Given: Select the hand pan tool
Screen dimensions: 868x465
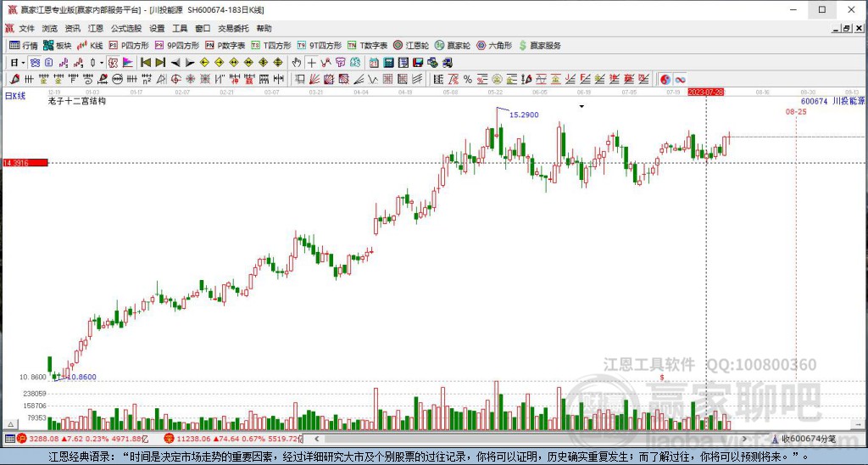Looking at the screenshot, I should tap(296, 62).
